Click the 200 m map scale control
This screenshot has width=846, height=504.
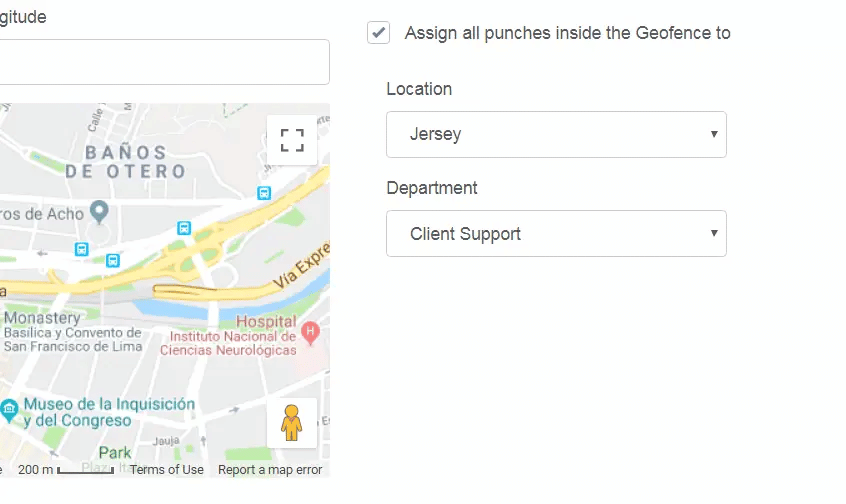pos(66,470)
